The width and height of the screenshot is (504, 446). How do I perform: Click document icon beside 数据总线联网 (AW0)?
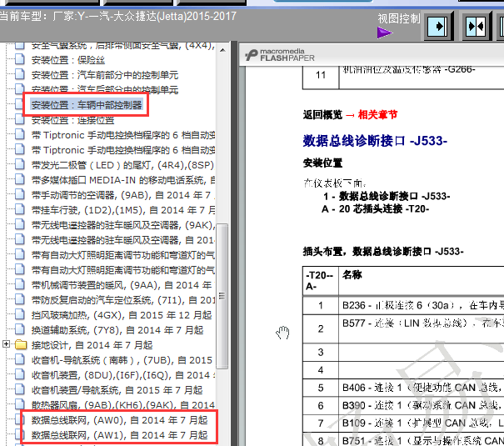coord(20,419)
